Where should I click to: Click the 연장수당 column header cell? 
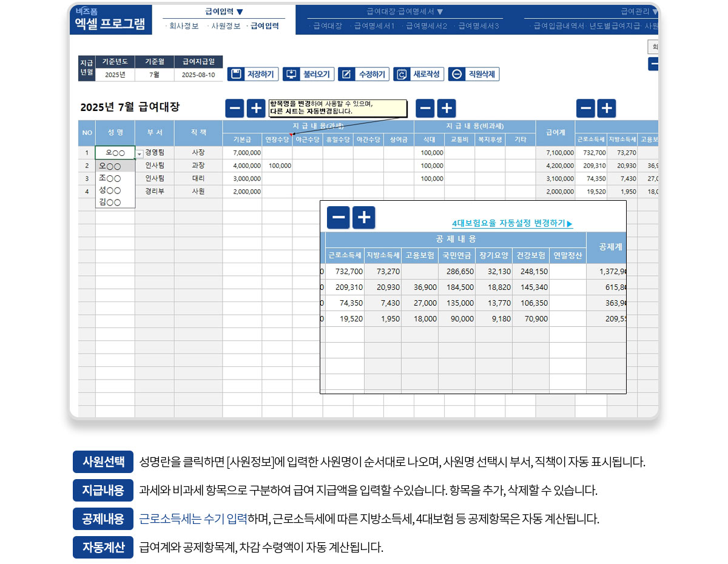point(277,139)
